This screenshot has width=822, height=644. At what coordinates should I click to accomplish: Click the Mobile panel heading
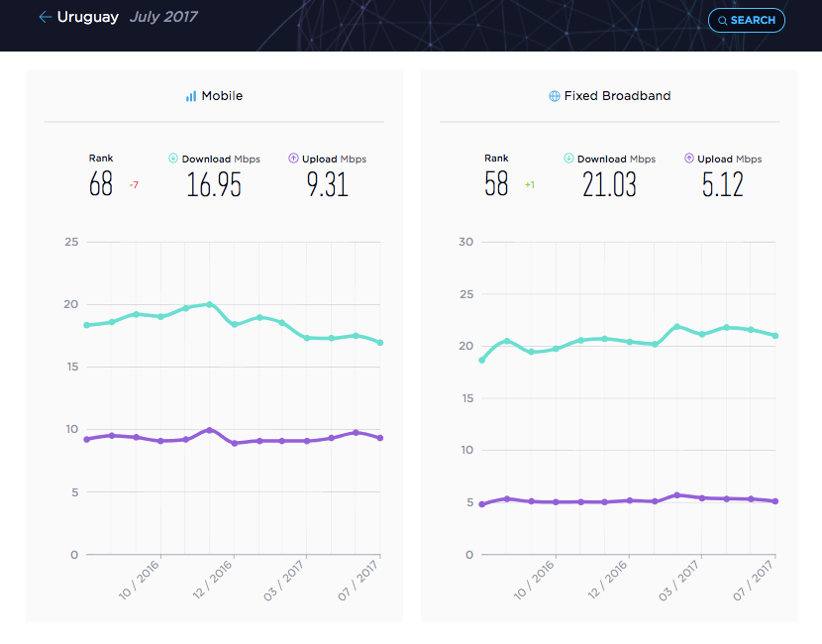(222, 96)
